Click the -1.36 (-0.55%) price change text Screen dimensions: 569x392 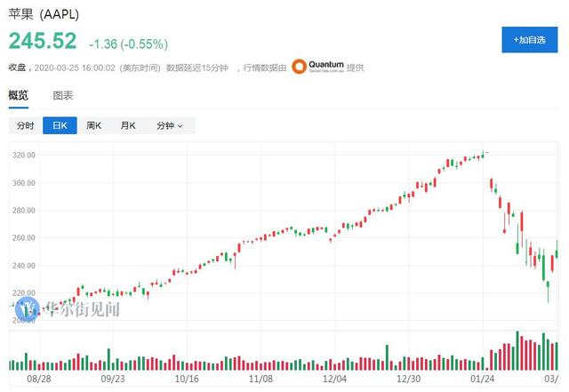pos(129,44)
